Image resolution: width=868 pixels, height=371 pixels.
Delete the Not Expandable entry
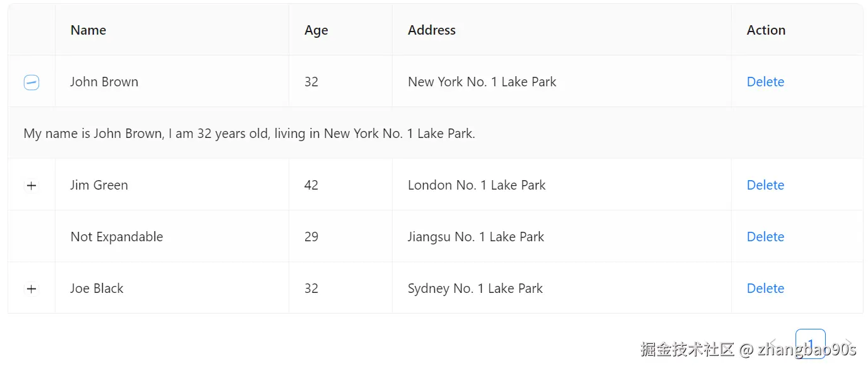(x=765, y=237)
